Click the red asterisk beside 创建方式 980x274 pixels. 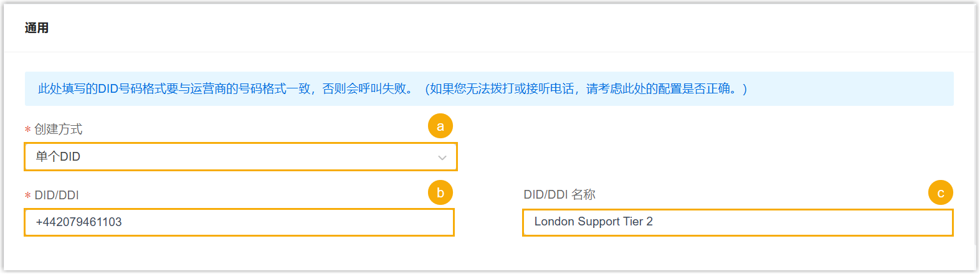27,130
